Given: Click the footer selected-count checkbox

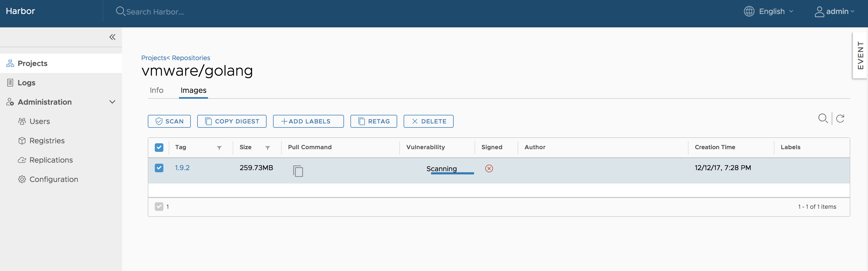Looking at the screenshot, I should tap(159, 206).
